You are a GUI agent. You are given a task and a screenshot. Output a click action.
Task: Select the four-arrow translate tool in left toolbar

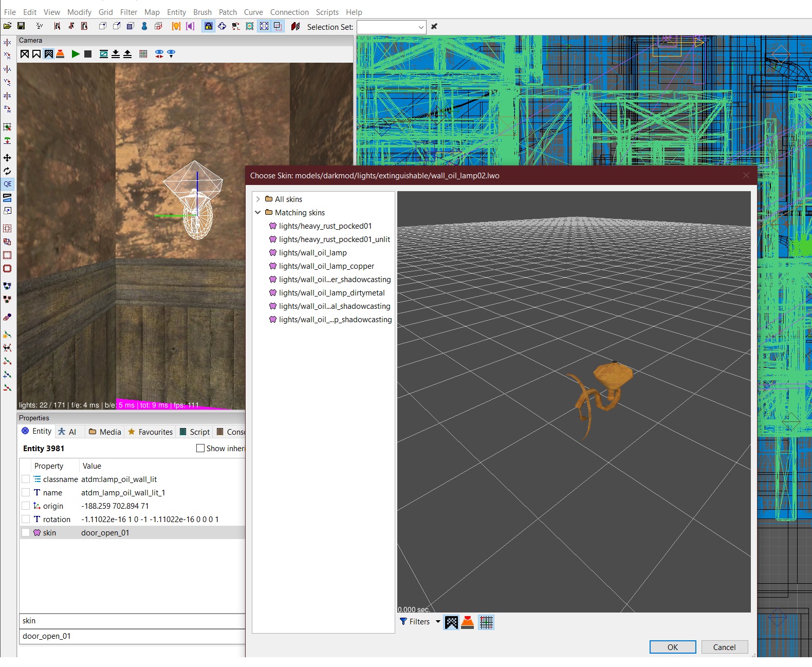click(x=8, y=158)
